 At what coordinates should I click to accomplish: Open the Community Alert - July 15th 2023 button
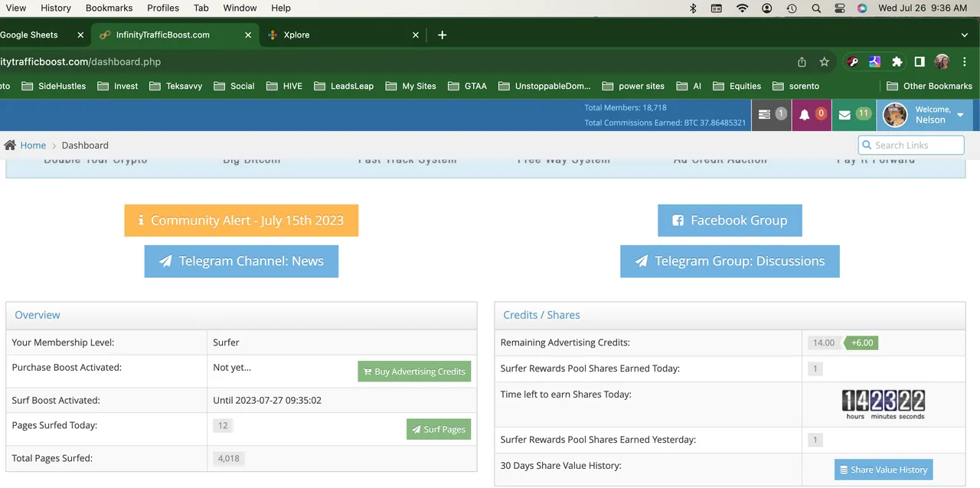coord(241,220)
